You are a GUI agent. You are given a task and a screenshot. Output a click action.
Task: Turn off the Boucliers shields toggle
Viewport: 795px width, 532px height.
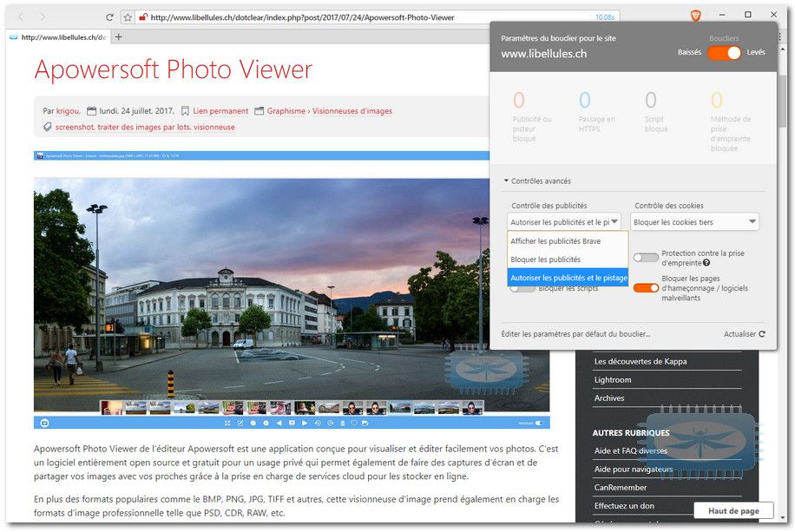724,52
